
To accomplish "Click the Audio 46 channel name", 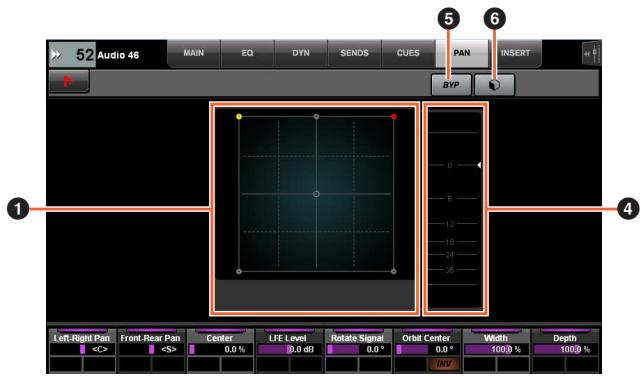I will (118, 55).
